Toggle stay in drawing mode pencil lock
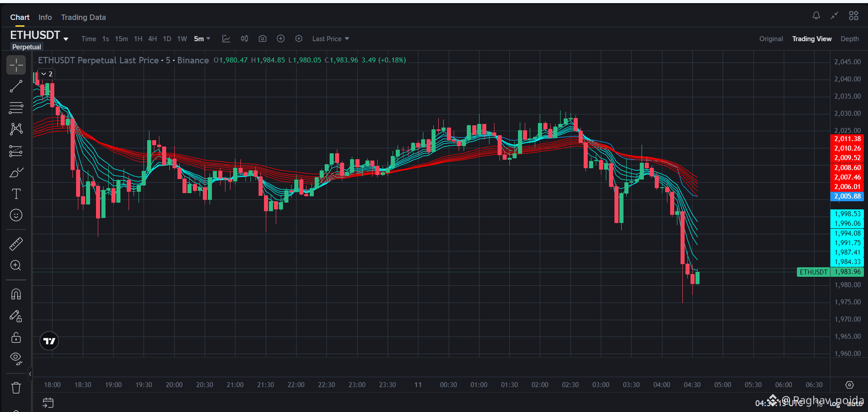Viewport: 868px width, 412px height. (16, 316)
